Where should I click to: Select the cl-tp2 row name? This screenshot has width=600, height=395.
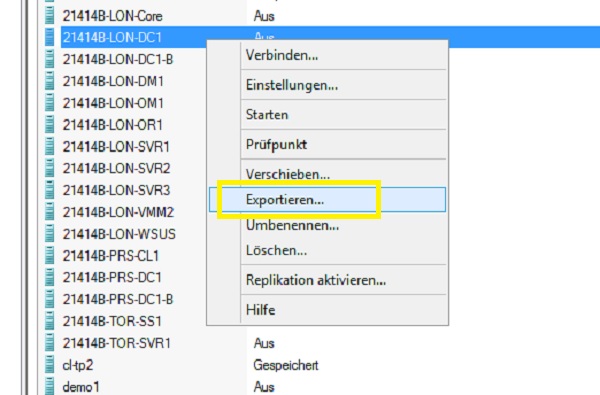pyautogui.click(x=78, y=365)
